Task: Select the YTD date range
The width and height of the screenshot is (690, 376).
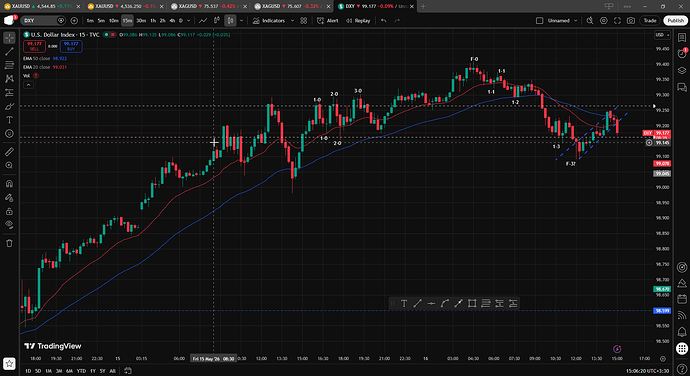Action: 81,371
